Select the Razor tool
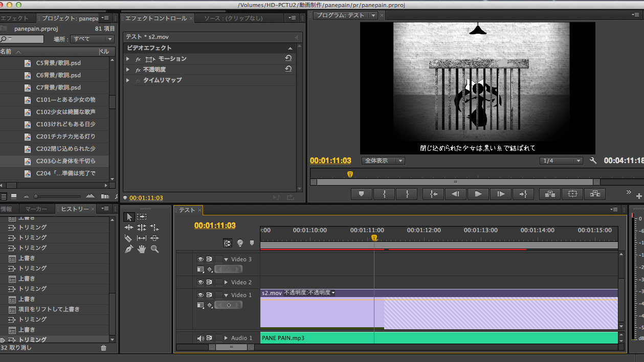 point(128,238)
